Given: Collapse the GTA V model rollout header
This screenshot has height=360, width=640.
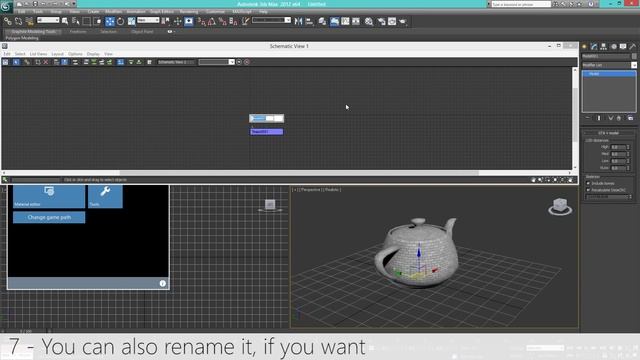Looking at the screenshot, I should pos(608,133).
